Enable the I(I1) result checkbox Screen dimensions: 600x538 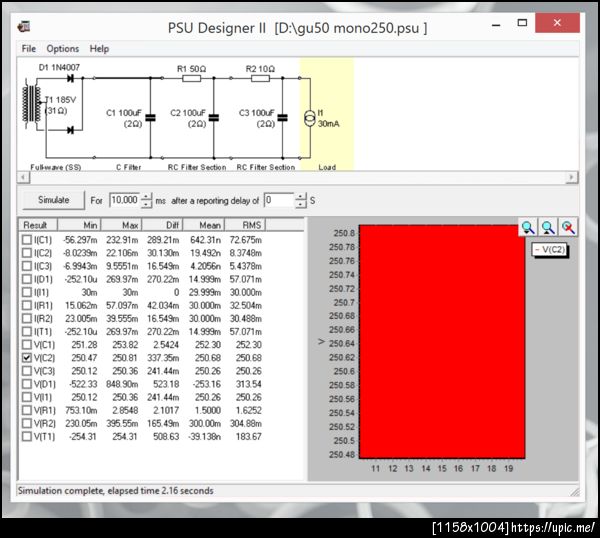[x=26, y=292]
